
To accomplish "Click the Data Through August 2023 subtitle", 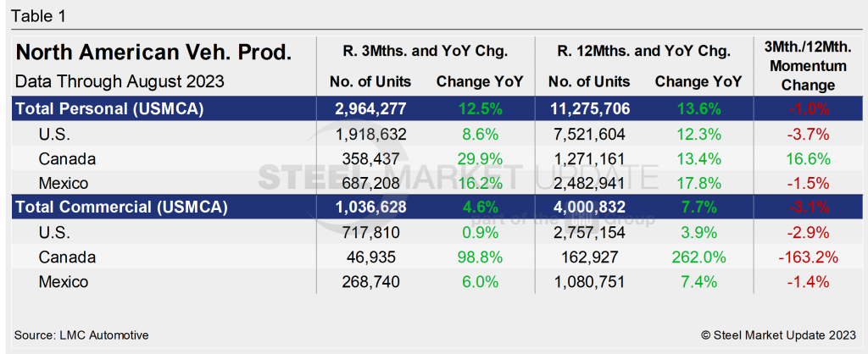I will click(120, 82).
